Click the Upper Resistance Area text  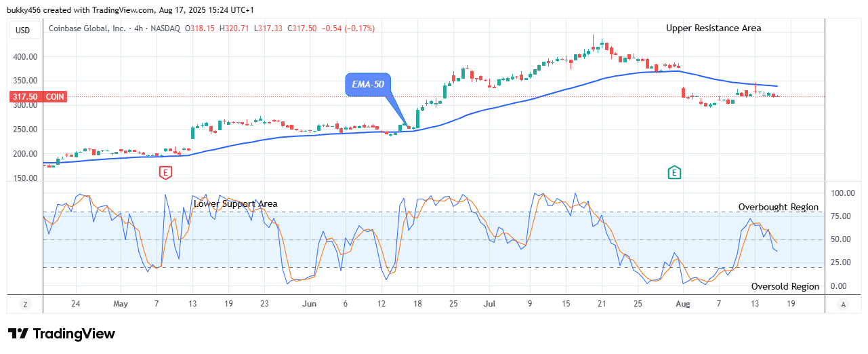click(x=714, y=28)
